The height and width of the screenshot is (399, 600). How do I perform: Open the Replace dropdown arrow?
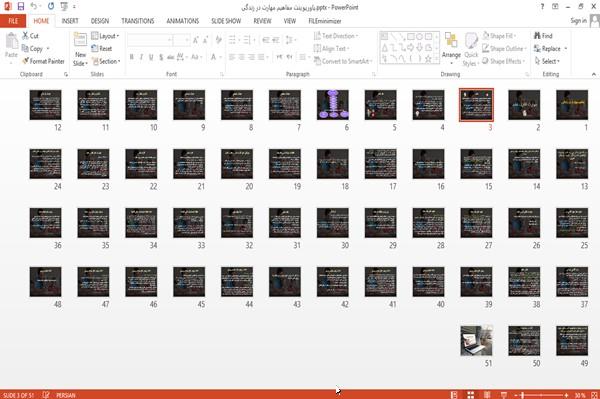tap(566, 49)
